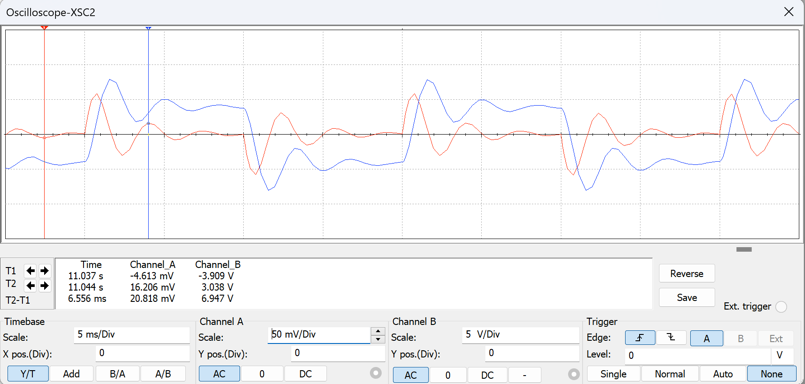
Task: Click the Channel_B reading -3.909 V
Action: coord(216,276)
